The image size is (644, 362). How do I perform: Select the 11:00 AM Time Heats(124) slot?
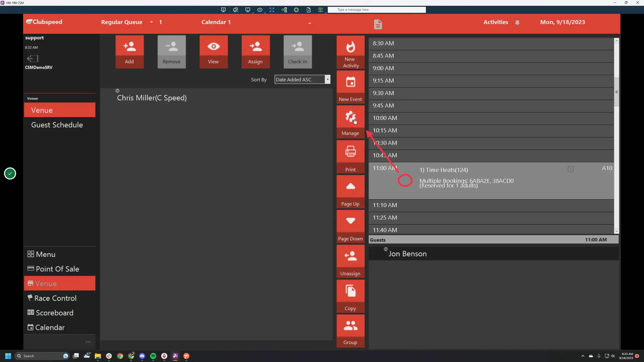click(491, 181)
